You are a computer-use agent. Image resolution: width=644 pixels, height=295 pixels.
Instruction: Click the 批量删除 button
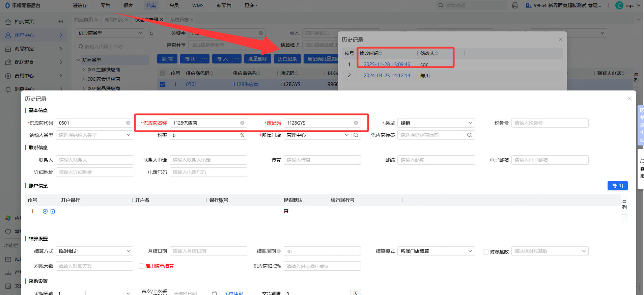click(x=258, y=59)
